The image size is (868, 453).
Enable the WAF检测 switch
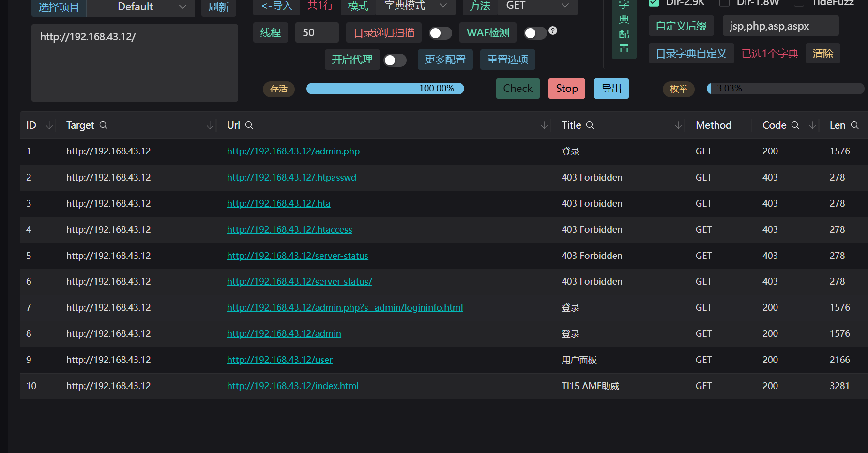[535, 33]
